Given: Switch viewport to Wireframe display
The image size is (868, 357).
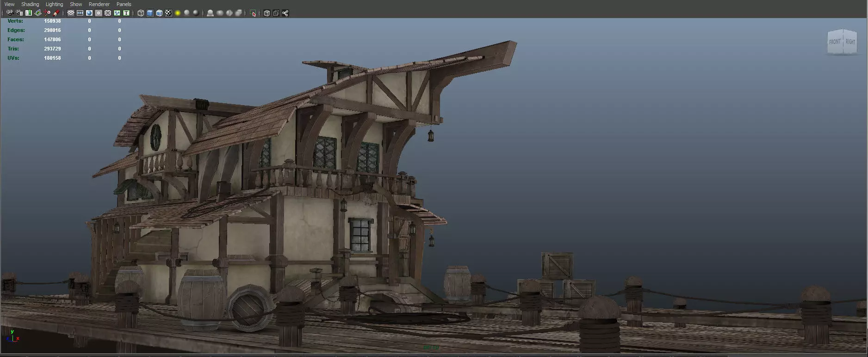Looking at the screenshot, I should tap(141, 13).
